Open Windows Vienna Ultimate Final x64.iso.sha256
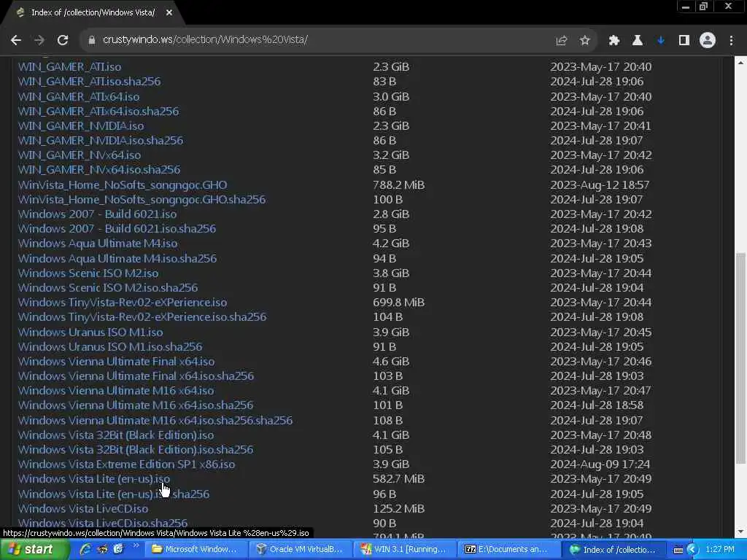The image size is (747, 560). coord(136,377)
